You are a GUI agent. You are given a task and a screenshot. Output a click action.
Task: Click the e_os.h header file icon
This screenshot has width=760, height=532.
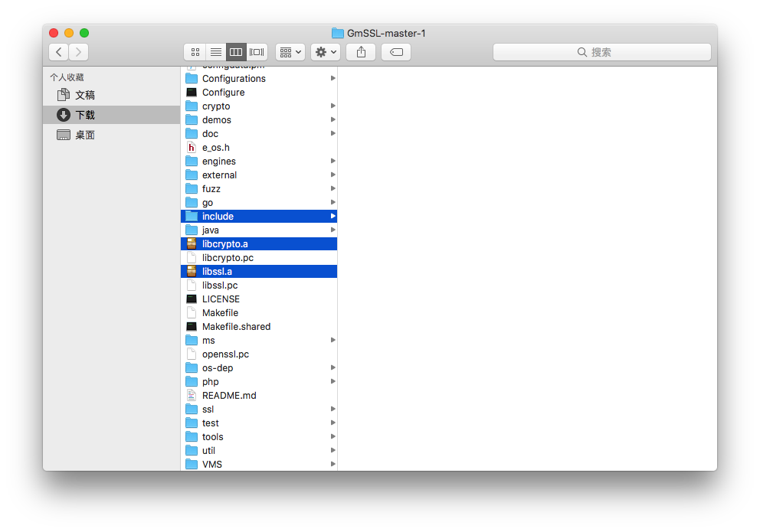point(192,147)
